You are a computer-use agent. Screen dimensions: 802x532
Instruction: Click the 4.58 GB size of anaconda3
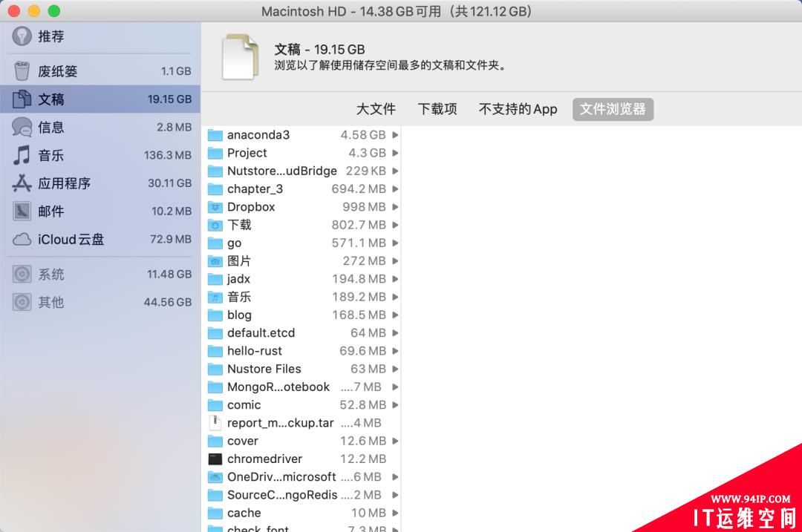[363, 135]
